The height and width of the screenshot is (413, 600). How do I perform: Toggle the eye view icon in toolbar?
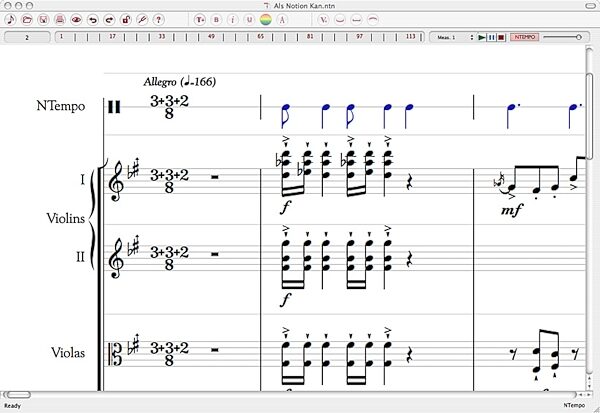click(x=76, y=20)
